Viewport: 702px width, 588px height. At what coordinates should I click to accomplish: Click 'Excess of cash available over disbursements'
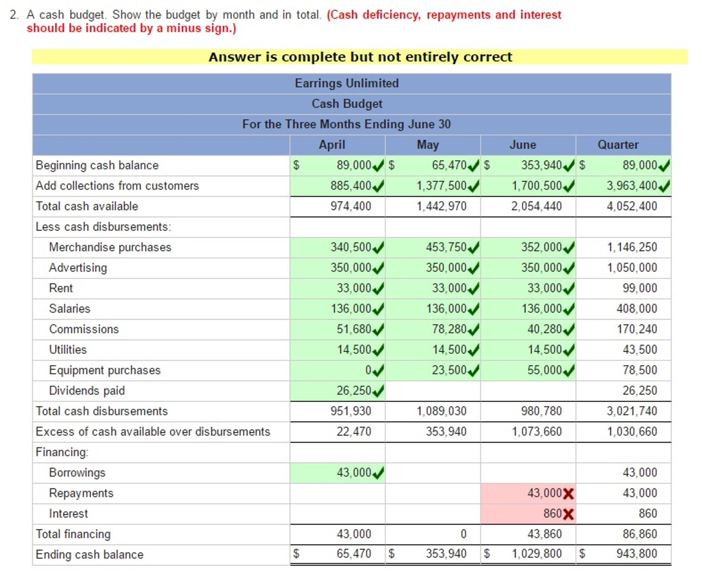pyautogui.click(x=153, y=432)
